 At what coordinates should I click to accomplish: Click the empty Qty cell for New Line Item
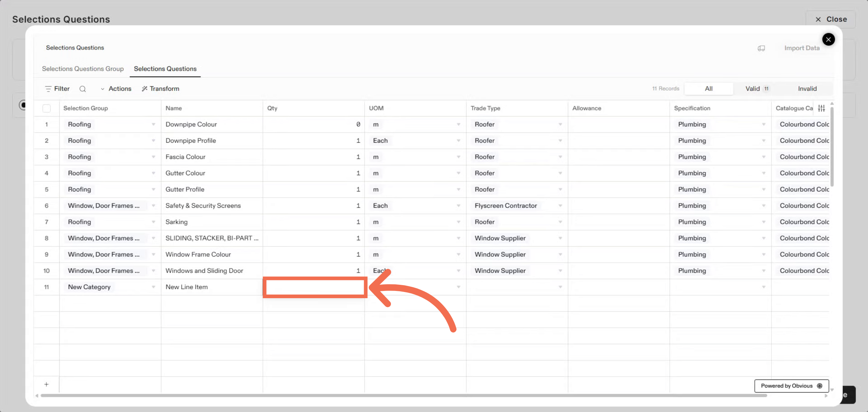pyautogui.click(x=314, y=287)
